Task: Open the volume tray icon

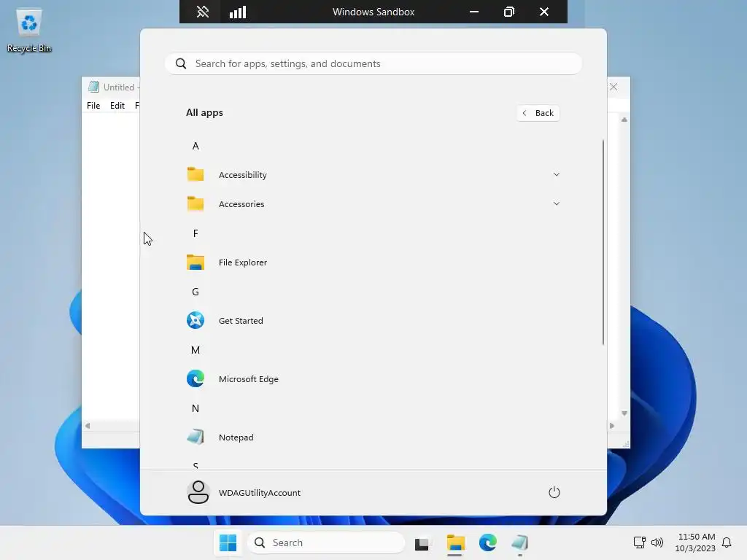Action: (657, 542)
